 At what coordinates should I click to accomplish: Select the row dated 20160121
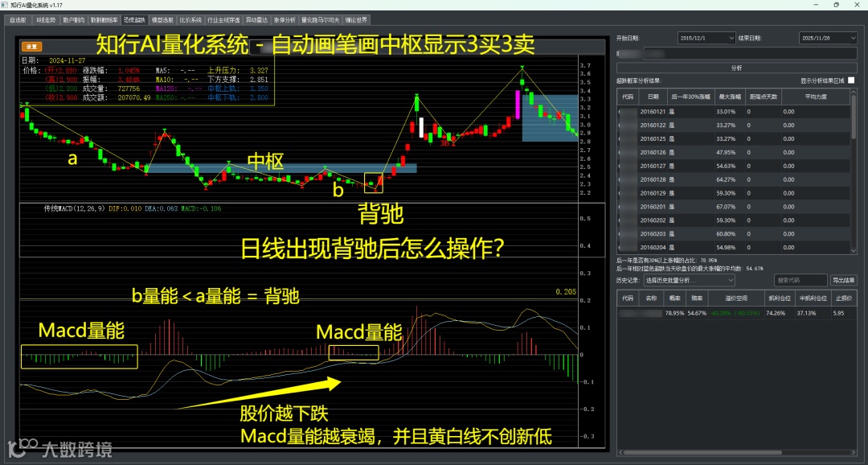734,111
